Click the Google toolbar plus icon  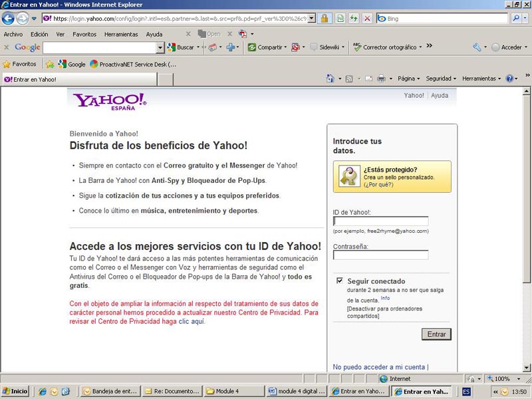coord(231,47)
